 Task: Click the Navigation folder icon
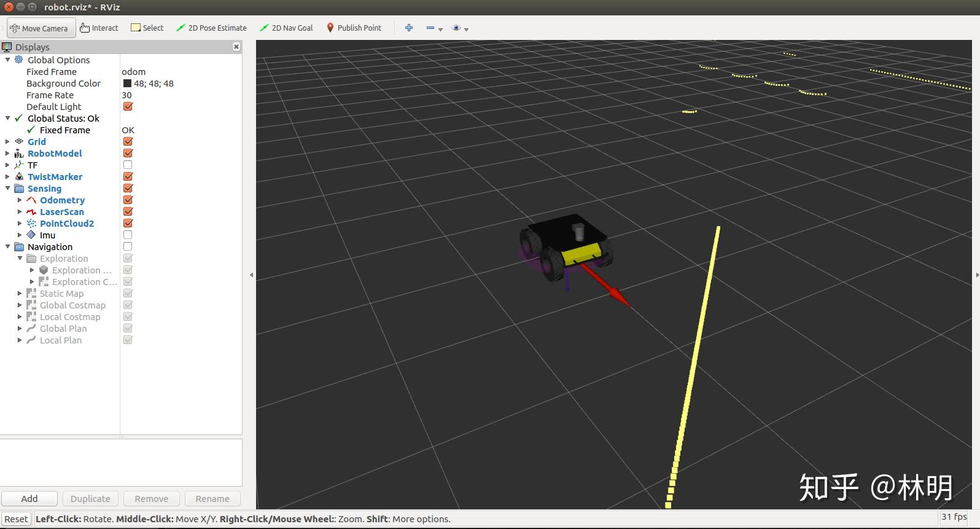(19, 246)
